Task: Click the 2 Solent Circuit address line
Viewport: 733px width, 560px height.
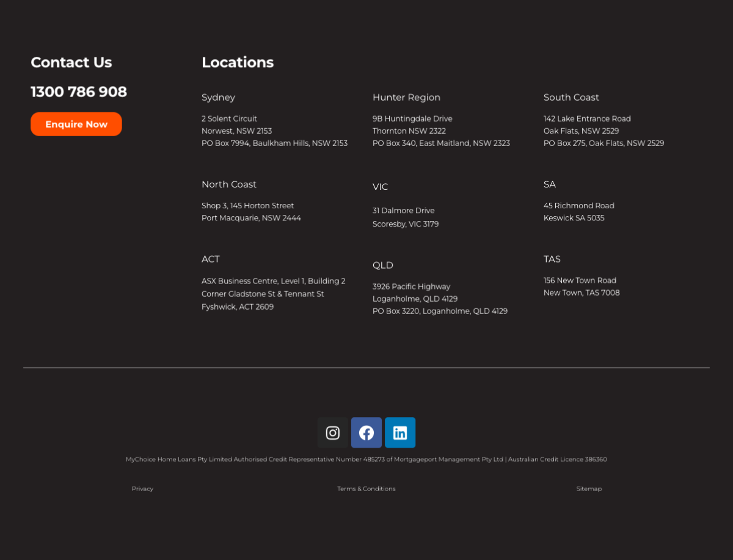Action: pos(229,118)
